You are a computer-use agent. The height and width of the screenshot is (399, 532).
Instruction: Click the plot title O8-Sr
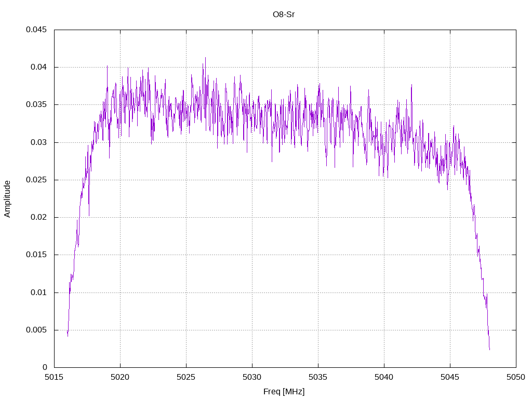pos(284,15)
